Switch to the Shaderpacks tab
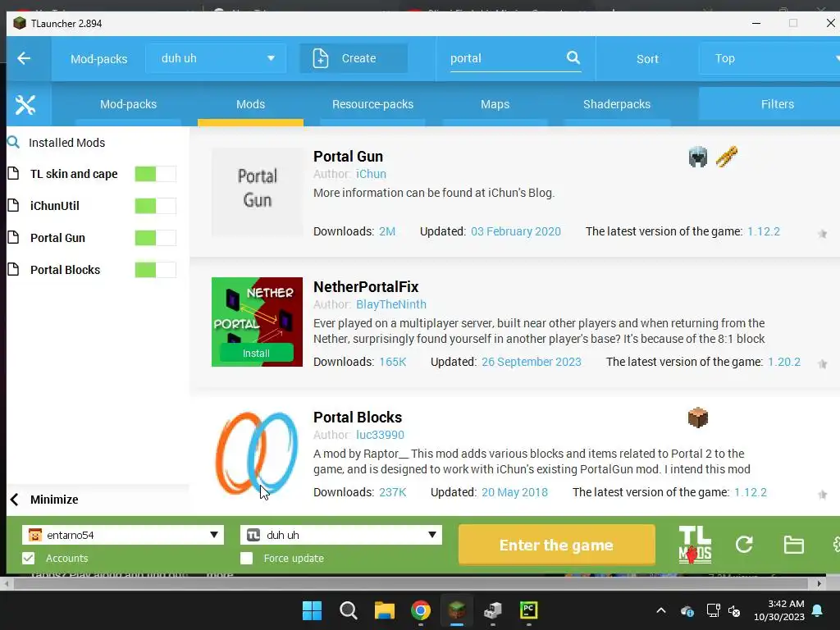840x630 pixels. 617,104
